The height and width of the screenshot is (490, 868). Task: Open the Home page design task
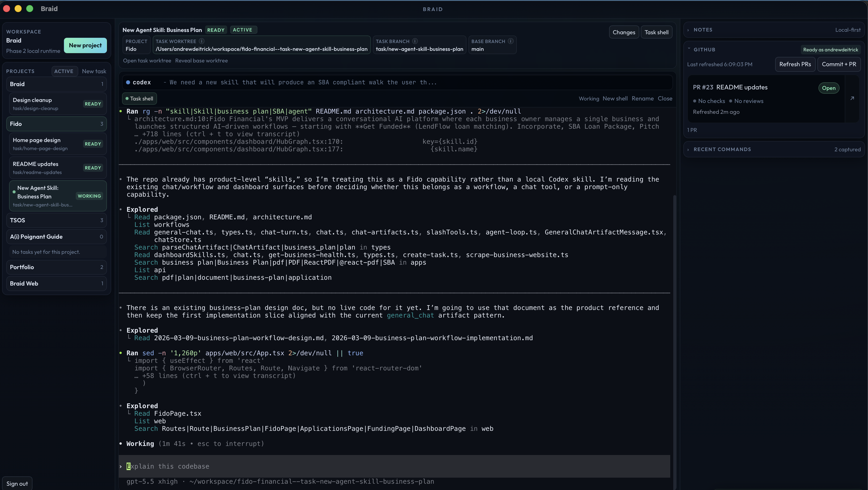pos(58,144)
